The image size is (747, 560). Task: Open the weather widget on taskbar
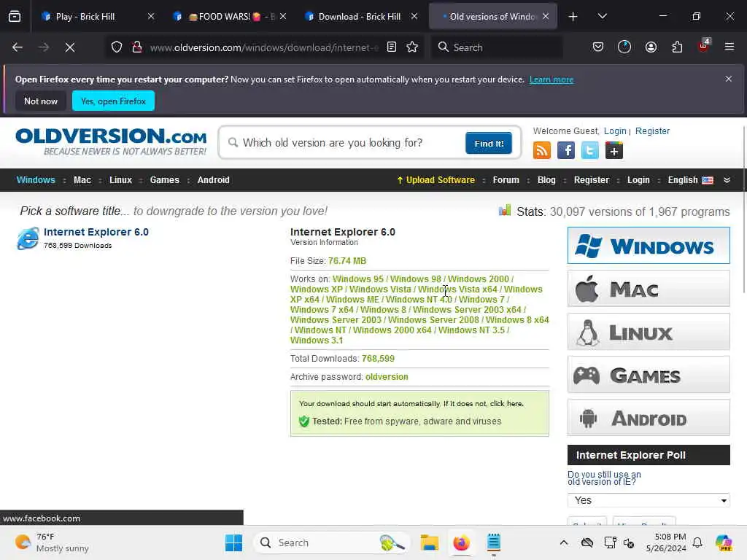(52, 542)
